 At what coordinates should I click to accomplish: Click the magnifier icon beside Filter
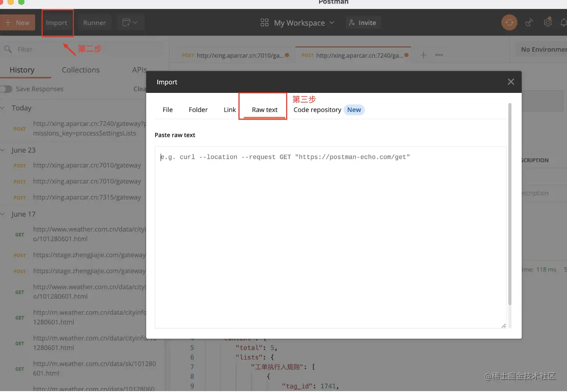[8, 49]
